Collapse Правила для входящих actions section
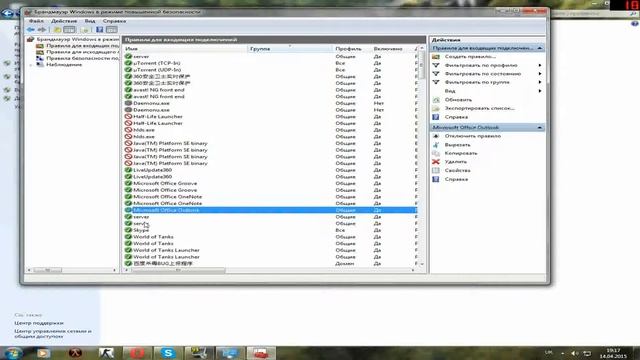This screenshot has width=640, height=360. 540,48
